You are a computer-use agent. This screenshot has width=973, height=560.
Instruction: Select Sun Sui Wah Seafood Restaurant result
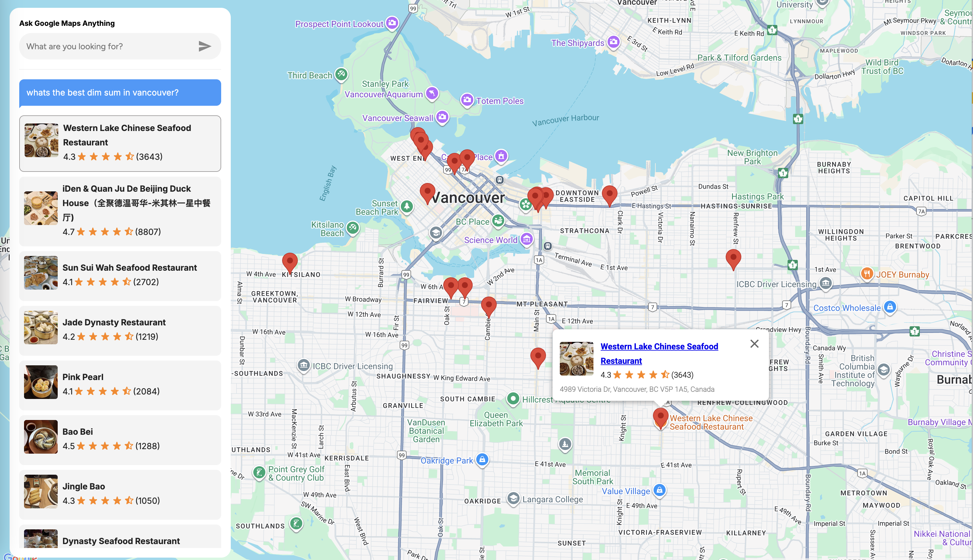(120, 275)
